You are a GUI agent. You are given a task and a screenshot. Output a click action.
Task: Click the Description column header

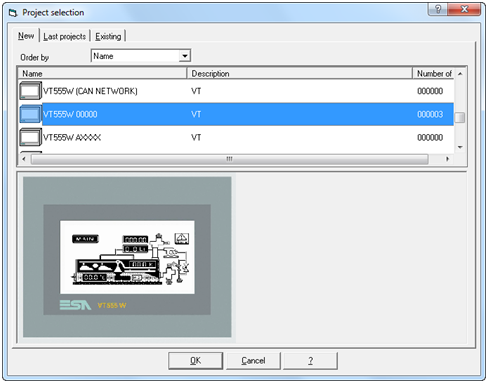[300, 73]
